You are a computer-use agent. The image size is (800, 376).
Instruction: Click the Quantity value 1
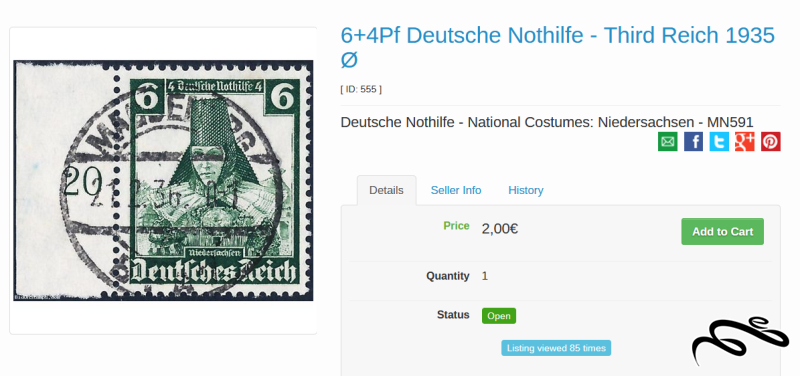(485, 276)
